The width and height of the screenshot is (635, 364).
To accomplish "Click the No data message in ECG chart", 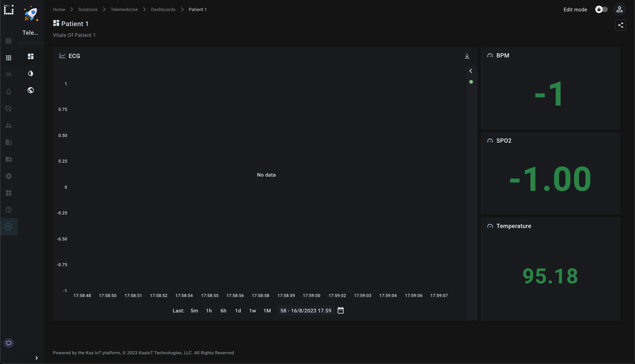I will click(x=266, y=175).
